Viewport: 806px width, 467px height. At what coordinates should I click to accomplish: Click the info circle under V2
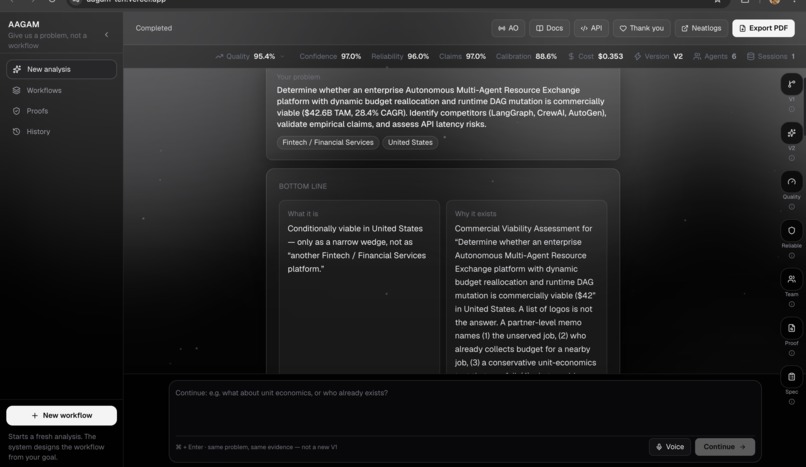pyautogui.click(x=792, y=158)
